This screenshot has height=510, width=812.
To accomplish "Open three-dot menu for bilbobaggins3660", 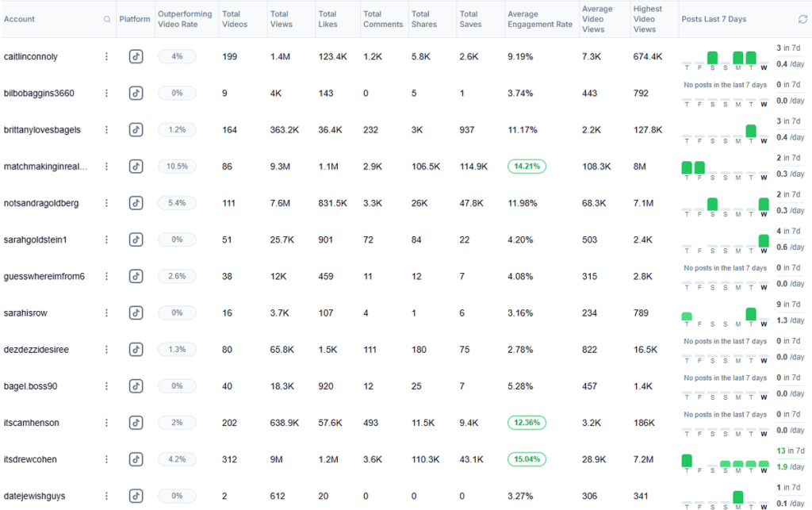I will (x=106, y=93).
